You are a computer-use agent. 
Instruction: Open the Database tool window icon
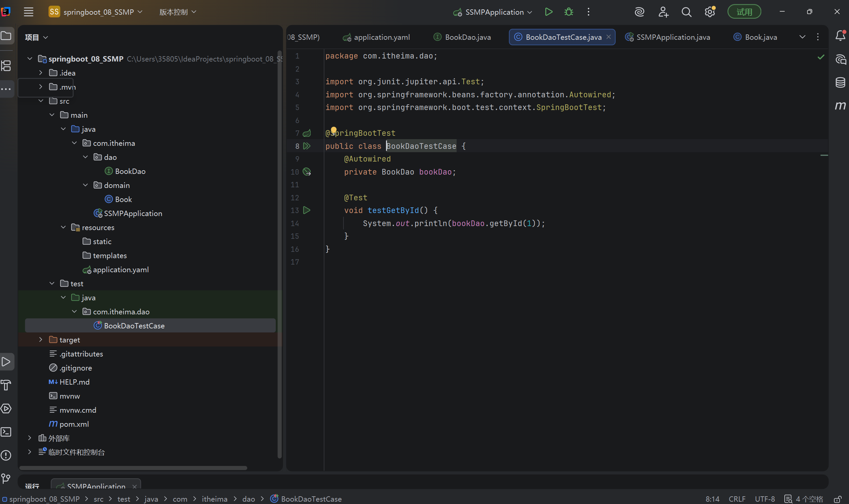[840, 83]
